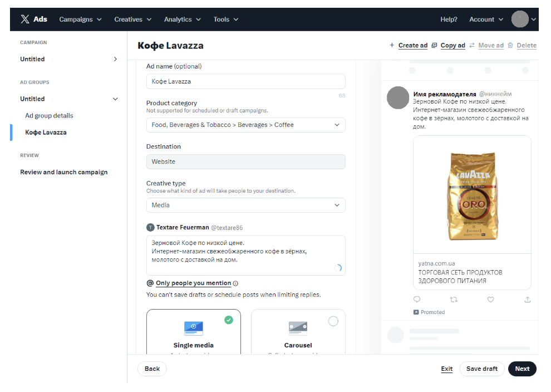Image resolution: width=551 pixels, height=392 pixels.
Task: Click the Carousel illustration icon
Action: 298,328
